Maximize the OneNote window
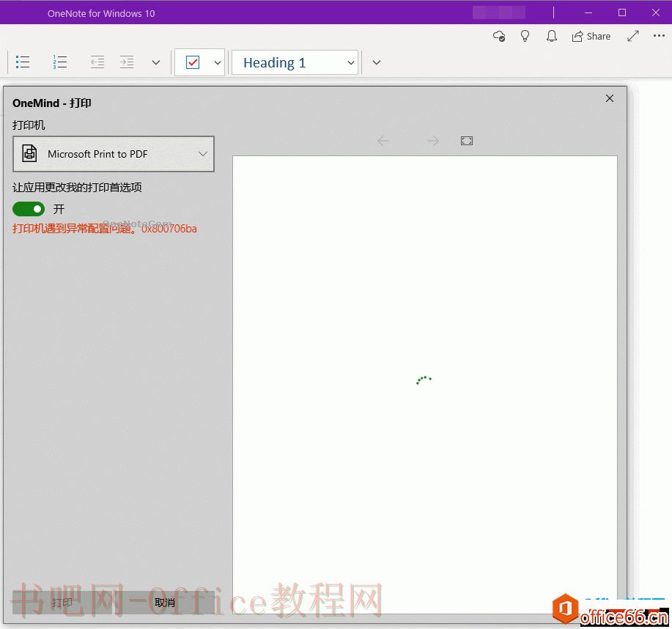The height and width of the screenshot is (629, 672). pos(622,13)
